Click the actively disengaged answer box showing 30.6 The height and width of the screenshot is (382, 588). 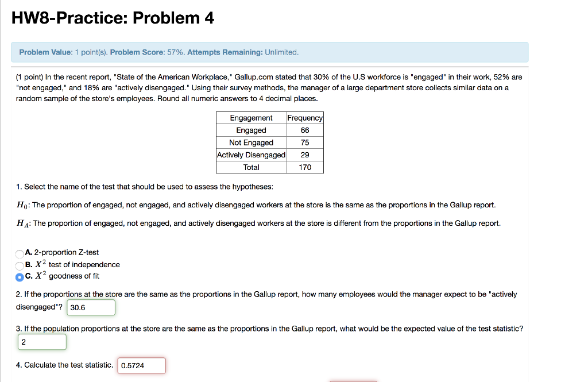point(91,307)
